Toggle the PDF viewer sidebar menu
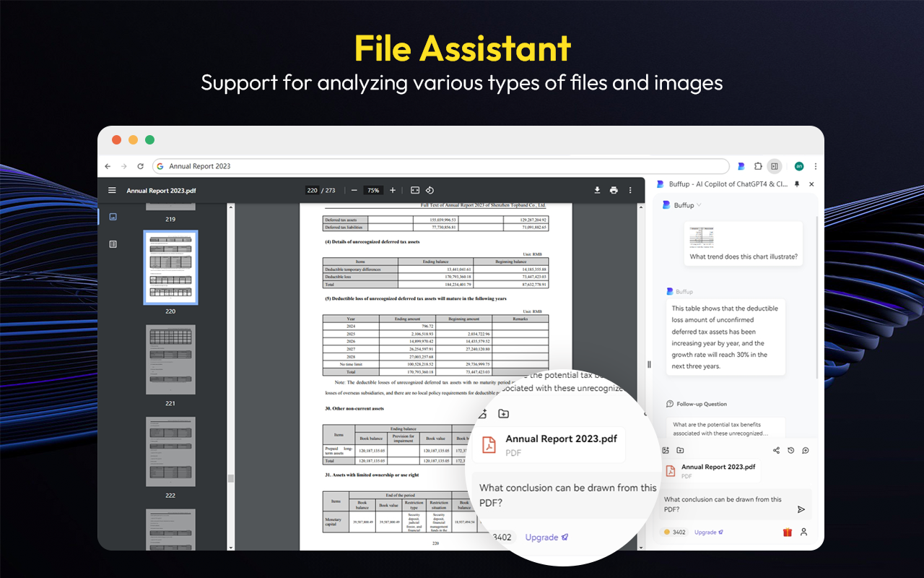This screenshot has width=924, height=578. tap(112, 190)
